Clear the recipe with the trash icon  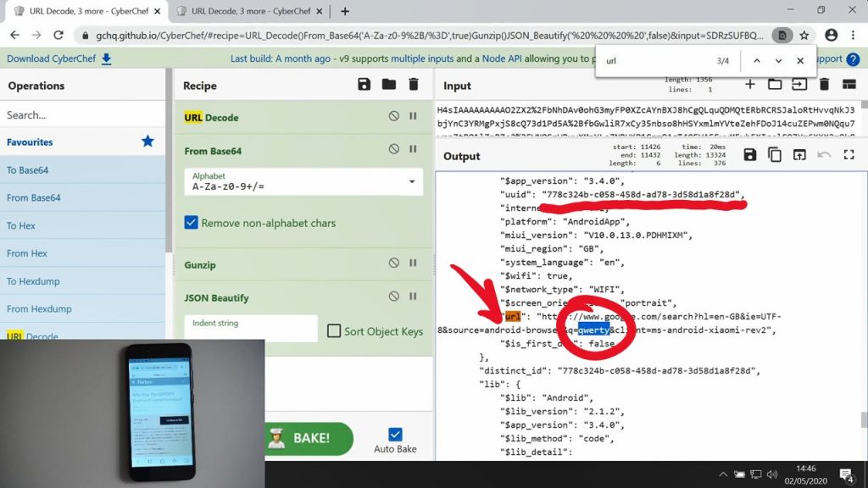point(413,85)
